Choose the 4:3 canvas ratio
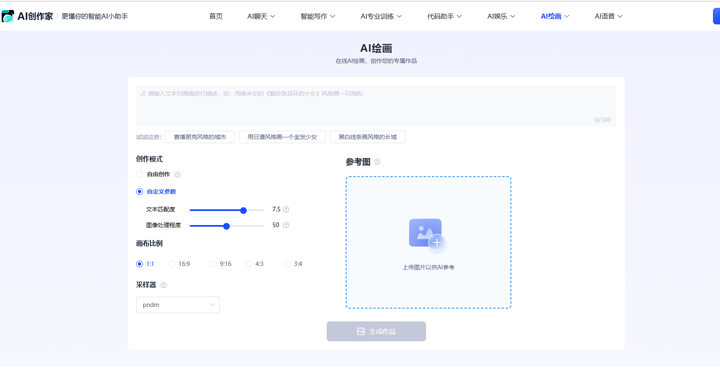Screen dimensions: 720x381 tap(249, 264)
